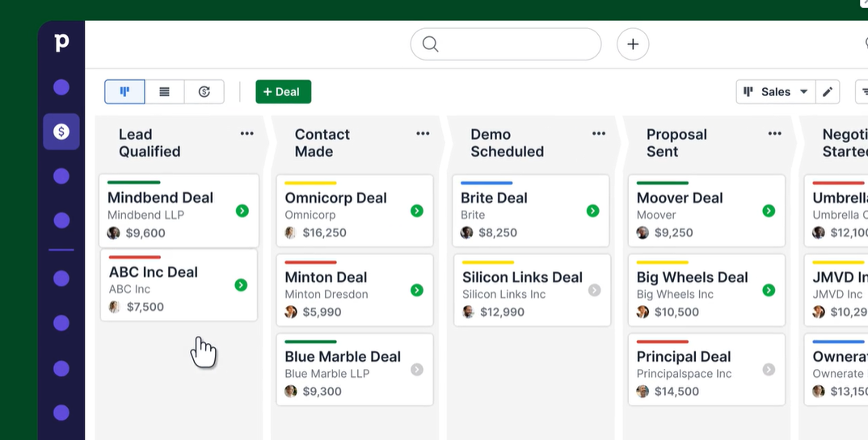Click the Pipedrive logo in sidebar
868x440 pixels.
[x=61, y=43]
